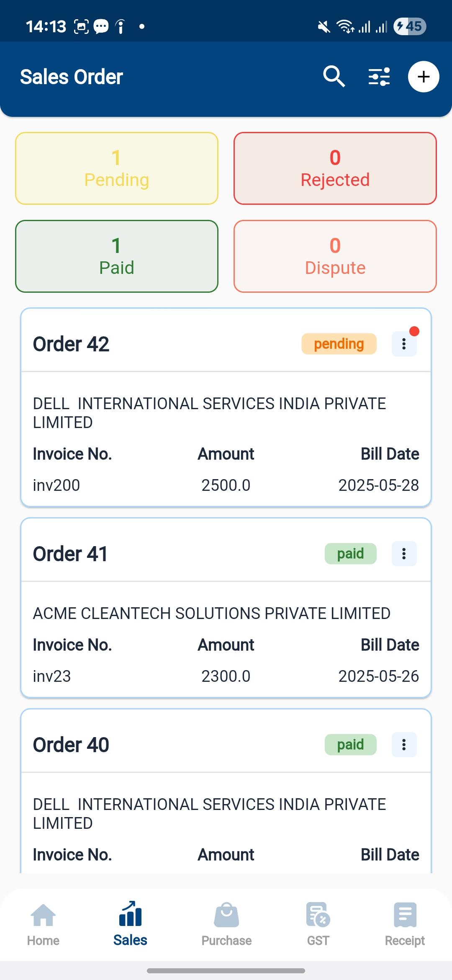The image size is (452, 980).
Task: Filter orders by Pending card
Action: [x=117, y=168]
